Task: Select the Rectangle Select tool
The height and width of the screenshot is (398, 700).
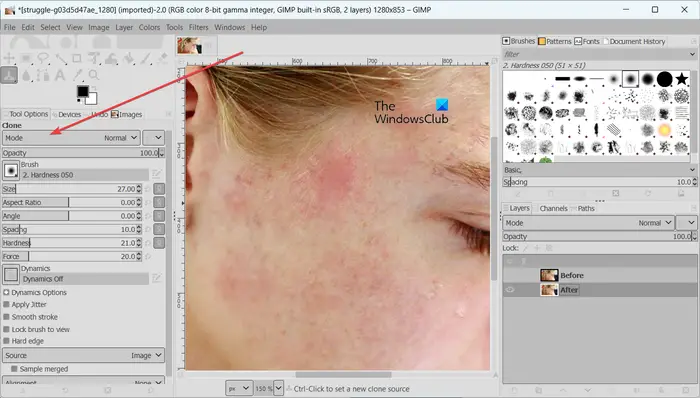Action: pyautogui.click(x=26, y=58)
